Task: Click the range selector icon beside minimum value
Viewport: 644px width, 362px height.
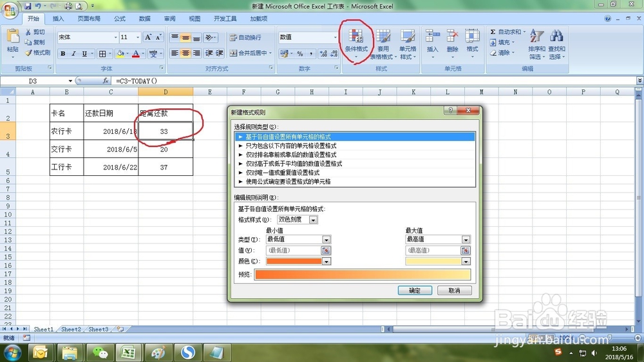Action: (x=326, y=250)
